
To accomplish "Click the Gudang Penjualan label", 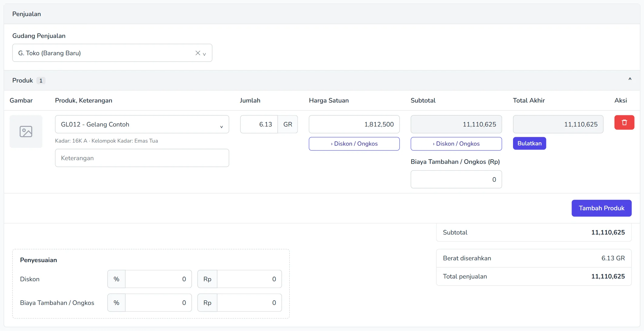I will pyautogui.click(x=39, y=36).
